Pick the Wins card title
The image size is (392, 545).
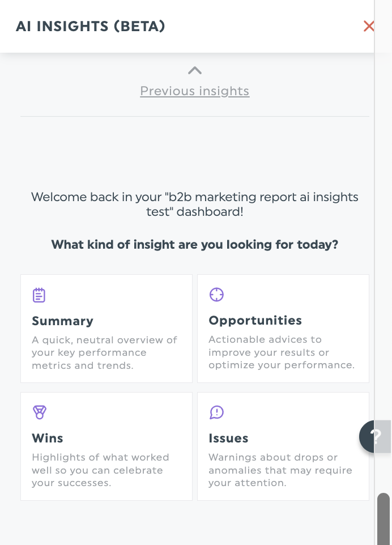pos(48,438)
